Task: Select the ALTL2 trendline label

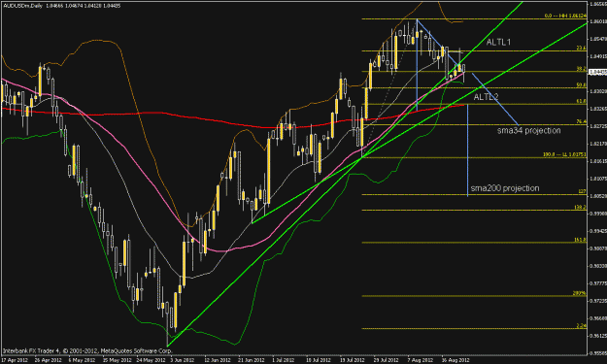Action: [486, 97]
